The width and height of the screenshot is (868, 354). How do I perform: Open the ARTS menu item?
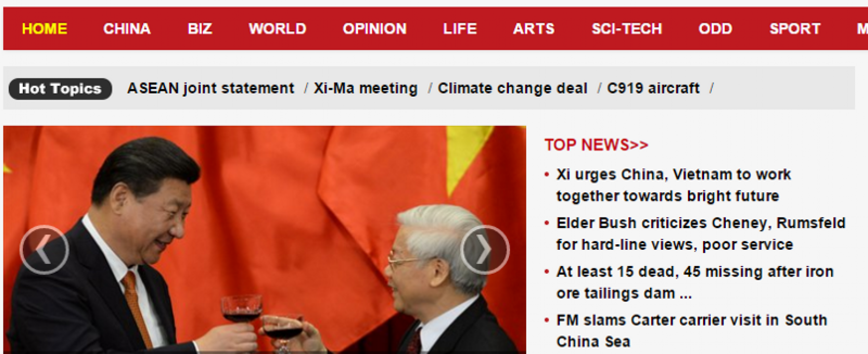coord(534,29)
